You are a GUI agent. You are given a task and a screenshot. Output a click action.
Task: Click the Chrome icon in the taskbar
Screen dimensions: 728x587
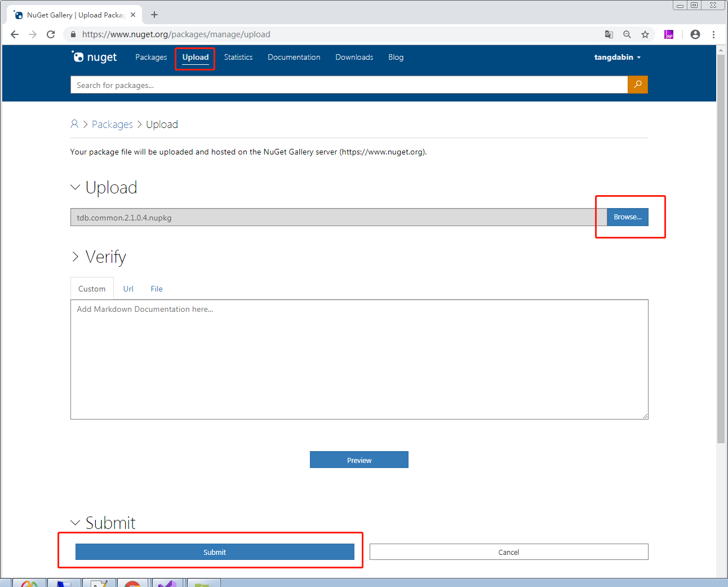[132, 583]
